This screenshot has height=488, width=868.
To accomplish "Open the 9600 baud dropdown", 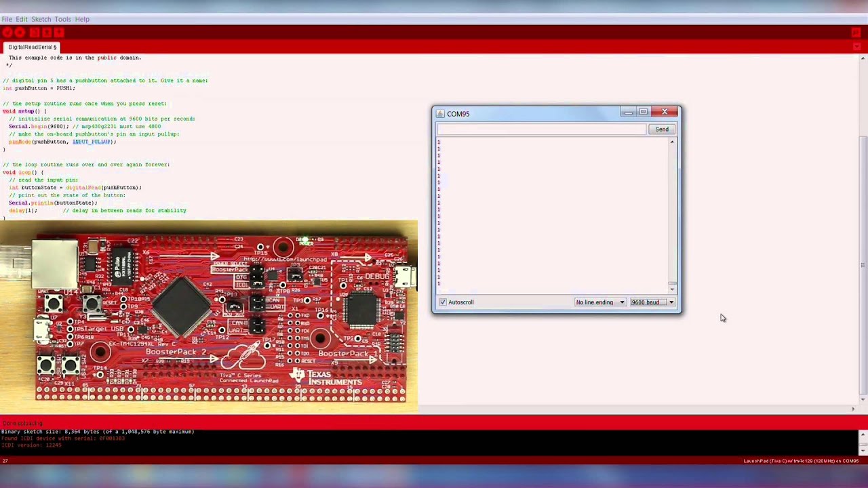I will [x=653, y=302].
